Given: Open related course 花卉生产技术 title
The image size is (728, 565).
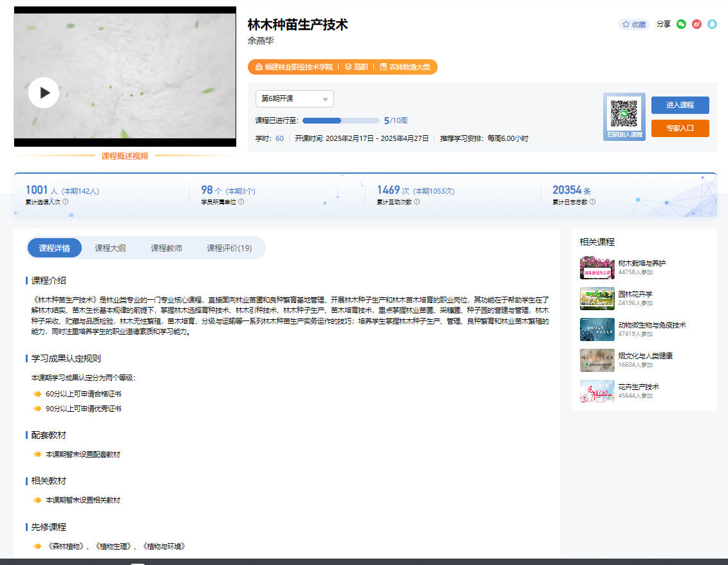Looking at the screenshot, I should (639, 387).
